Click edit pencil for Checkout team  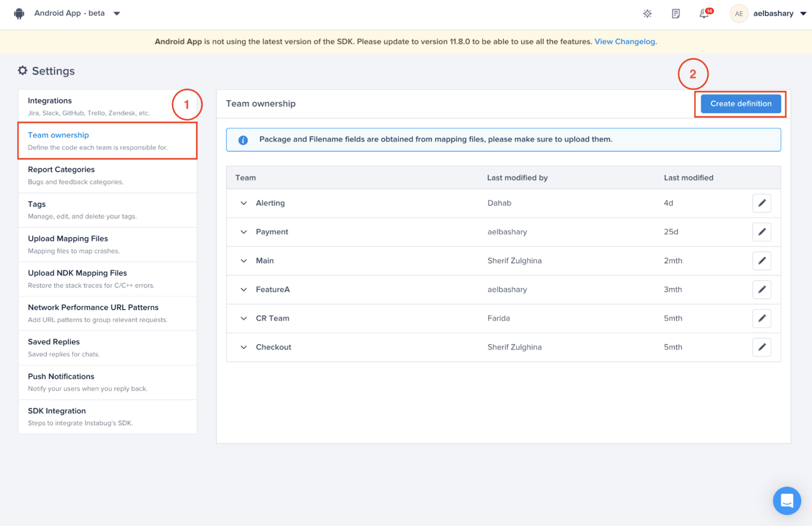[761, 347]
